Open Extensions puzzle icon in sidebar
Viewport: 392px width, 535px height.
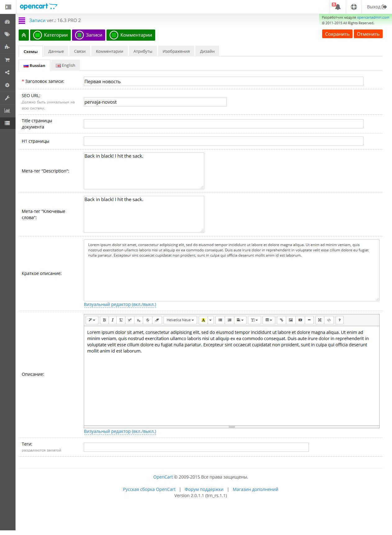[x=7, y=47]
